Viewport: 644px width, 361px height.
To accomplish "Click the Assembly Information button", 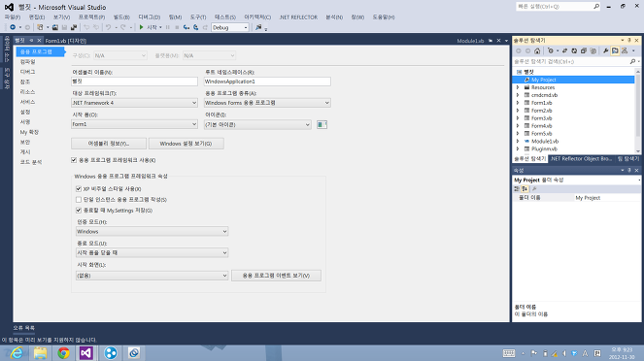I will (x=109, y=144).
